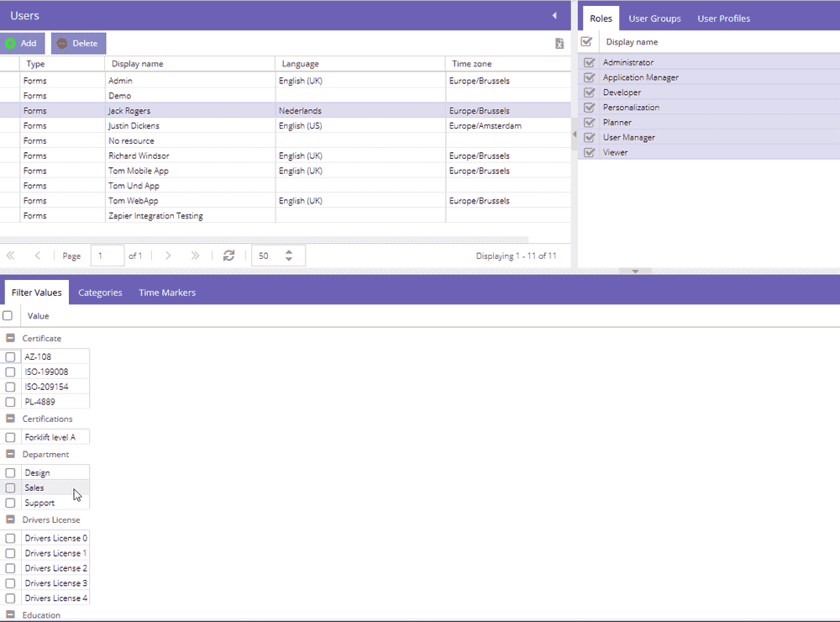Select the Tom Mobile App user

pos(286,171)
